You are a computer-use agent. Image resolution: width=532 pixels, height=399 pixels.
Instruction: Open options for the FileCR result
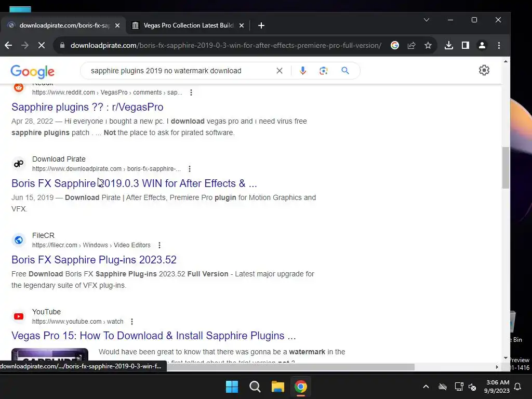(159, 245)
